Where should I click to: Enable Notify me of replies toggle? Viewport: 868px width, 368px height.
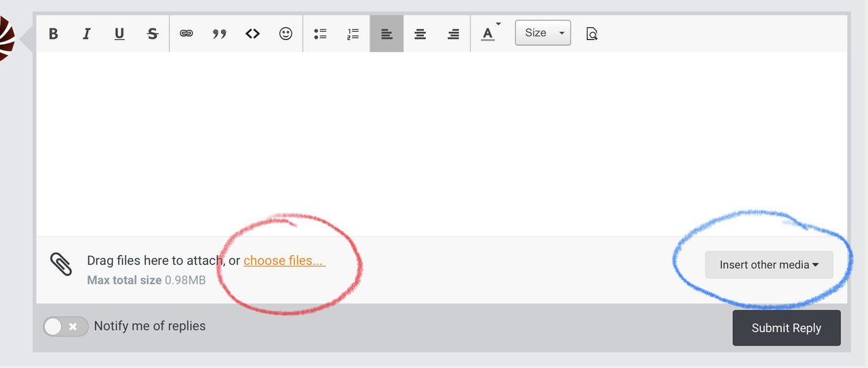(x=66, y=327)
